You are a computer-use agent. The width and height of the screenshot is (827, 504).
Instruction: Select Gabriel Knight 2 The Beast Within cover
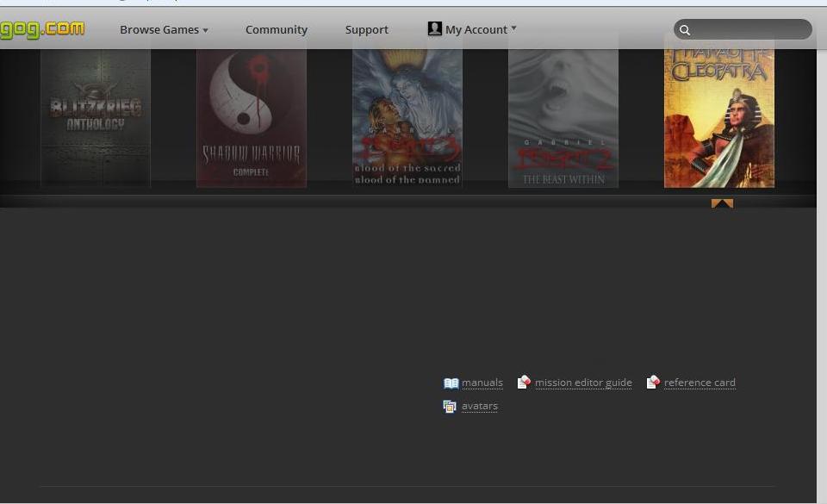(x=563, y=118)
